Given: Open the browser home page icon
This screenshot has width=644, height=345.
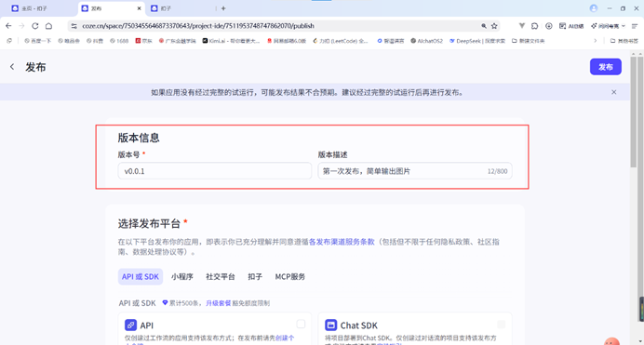Looking at the screenshot, I should click(48, 26).
